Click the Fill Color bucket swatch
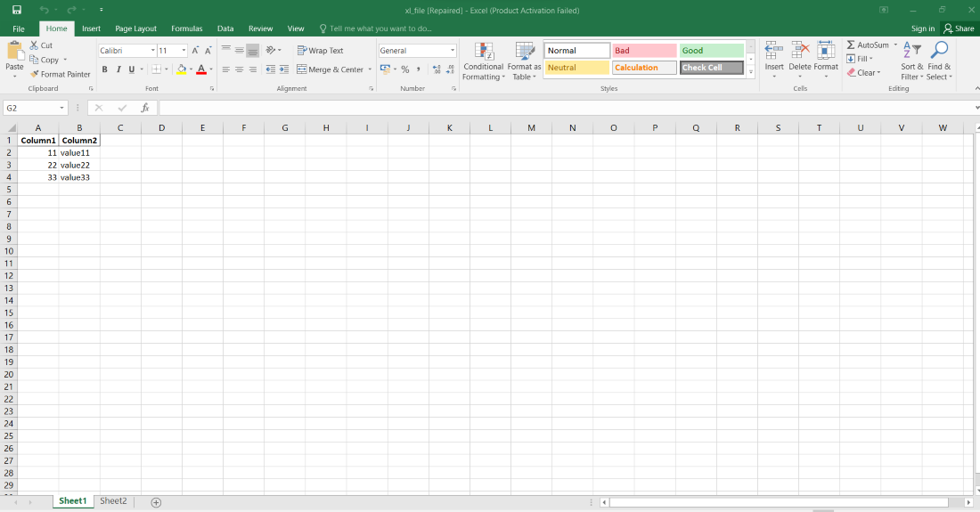Viewport: 980px width, 512px height. tap(181, 69)
